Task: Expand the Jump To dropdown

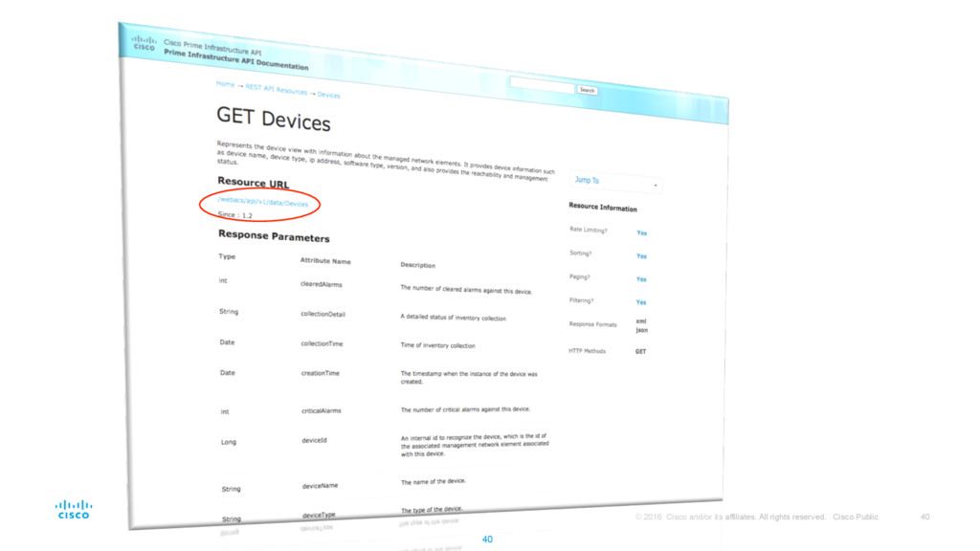Action: click(x=615, y=182)
